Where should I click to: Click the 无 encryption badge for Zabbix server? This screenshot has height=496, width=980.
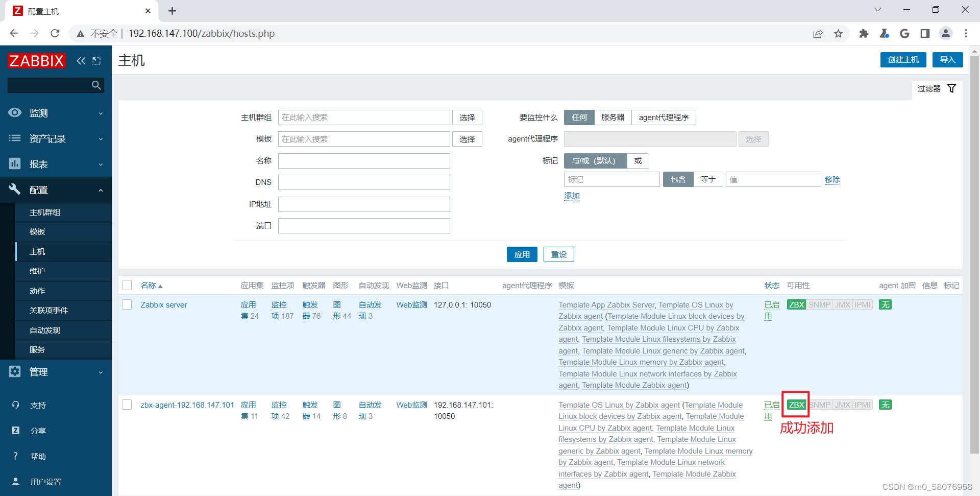[885, 304]
